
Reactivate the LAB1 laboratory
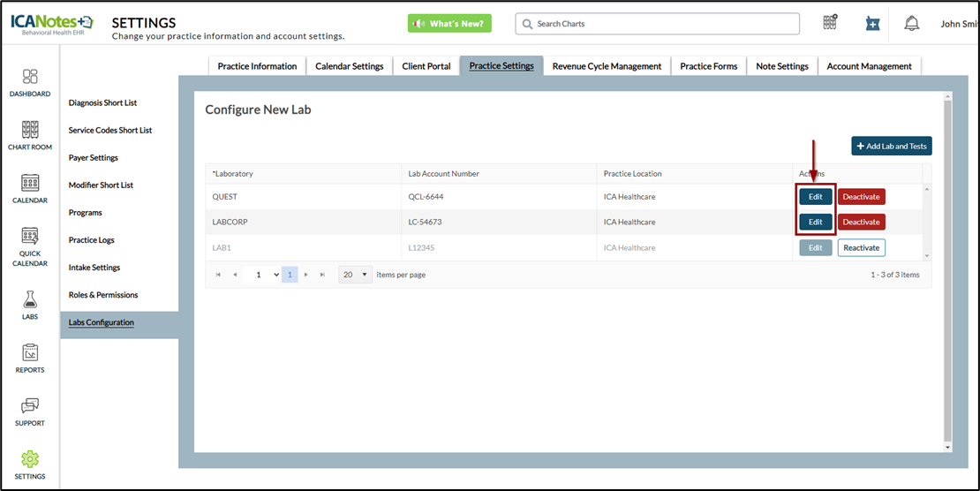(861, 248)
